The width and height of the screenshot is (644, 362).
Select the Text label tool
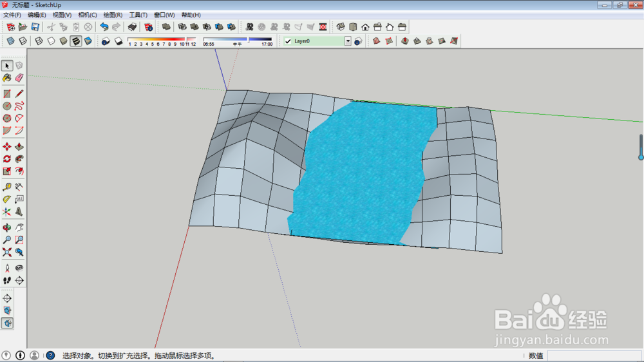(x=19, y=199)
